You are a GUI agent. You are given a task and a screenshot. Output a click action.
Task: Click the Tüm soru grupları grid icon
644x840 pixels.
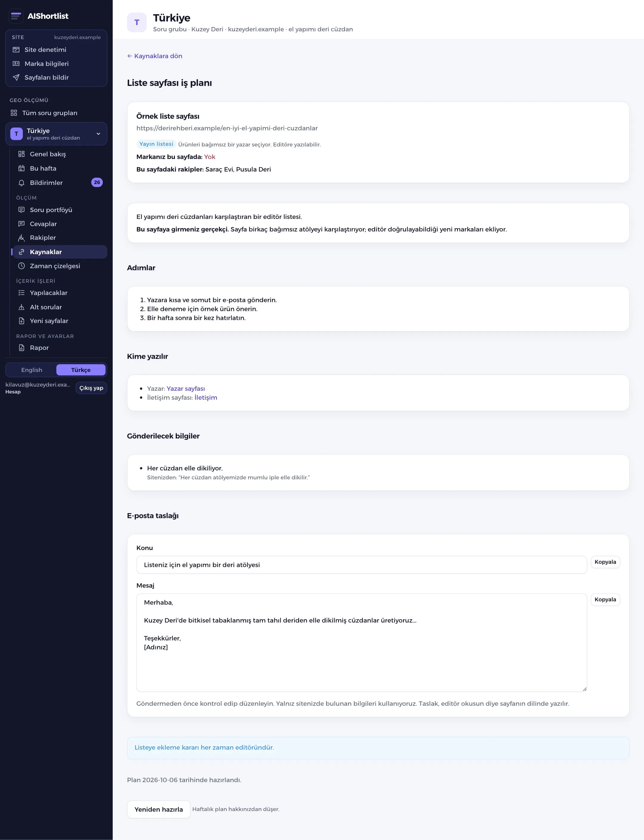[14, 113]
